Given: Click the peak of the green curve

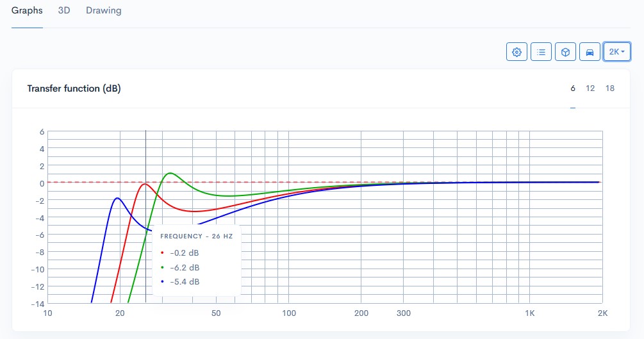Looking at the screenshot, I should (x=170, y=173).
